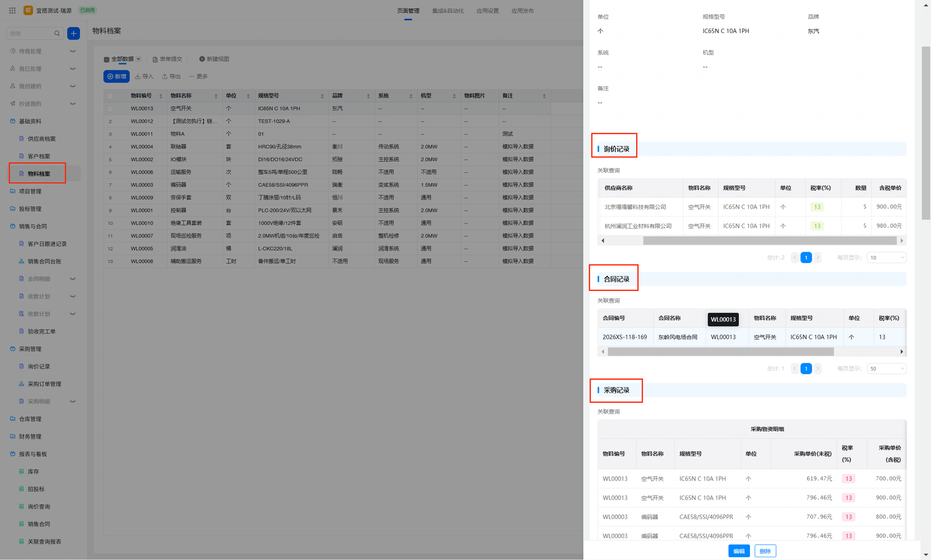Screen dimensions: 931x560
Task: Open the apps grid launcher icon
Action: pyautogui.click(x=13, y=10)
